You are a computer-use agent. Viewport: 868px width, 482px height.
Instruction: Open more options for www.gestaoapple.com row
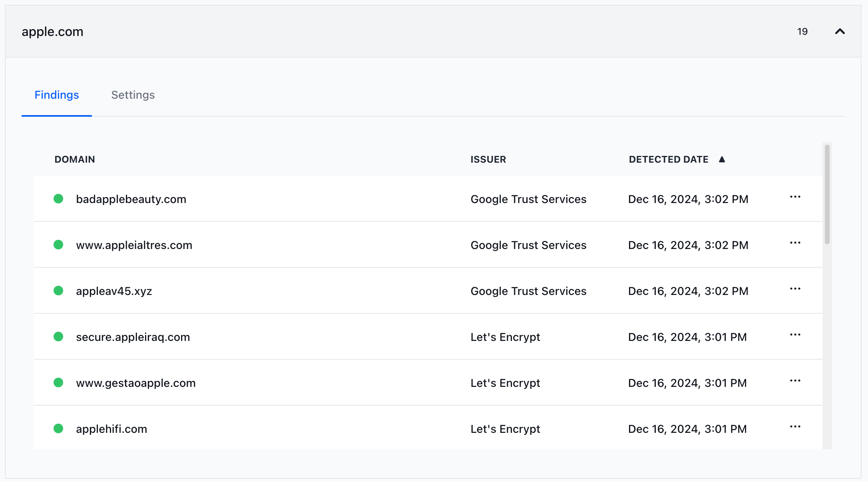[795, 381]
